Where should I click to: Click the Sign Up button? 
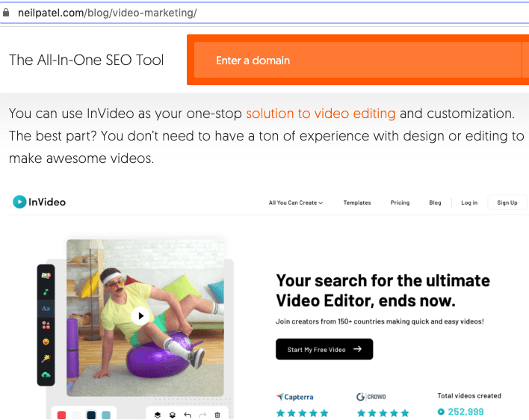tap(507, 203)
